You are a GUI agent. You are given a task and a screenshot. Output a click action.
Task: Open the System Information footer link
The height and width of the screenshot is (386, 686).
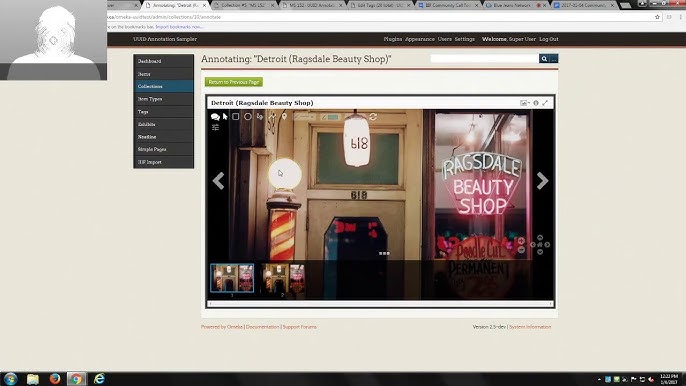point(530,327)
